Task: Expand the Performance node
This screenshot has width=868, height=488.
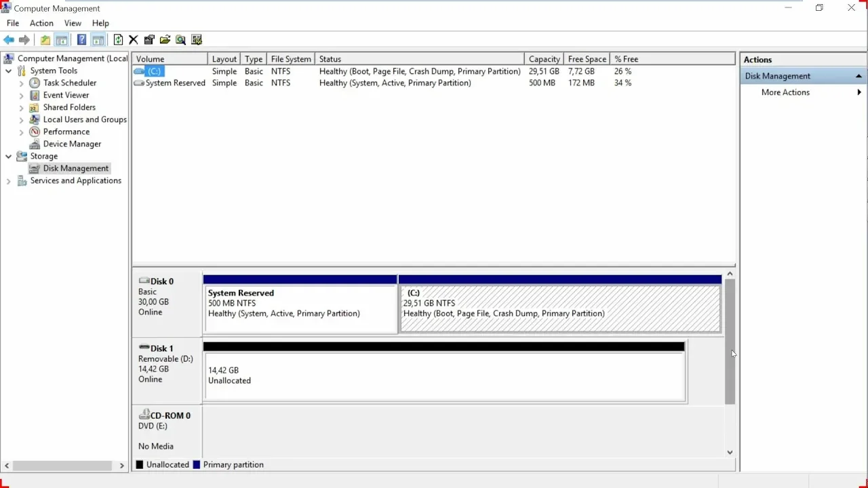Action: click(x=21, y=131)
